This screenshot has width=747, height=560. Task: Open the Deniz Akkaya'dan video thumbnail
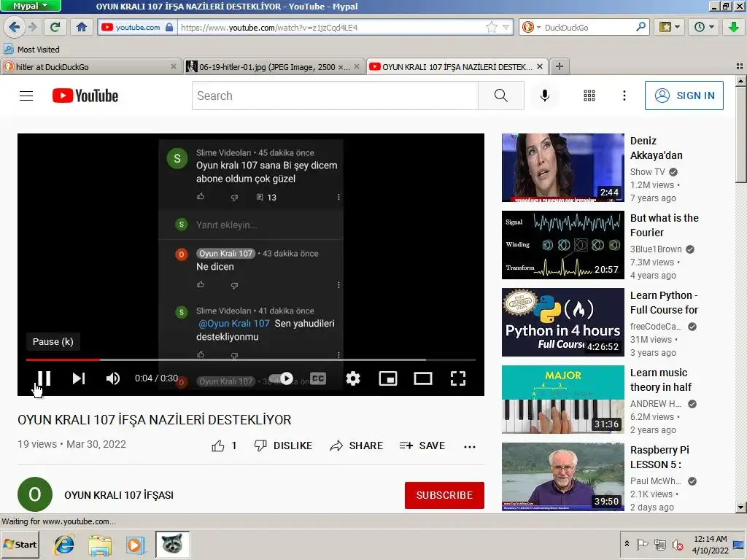pos(562,168)
